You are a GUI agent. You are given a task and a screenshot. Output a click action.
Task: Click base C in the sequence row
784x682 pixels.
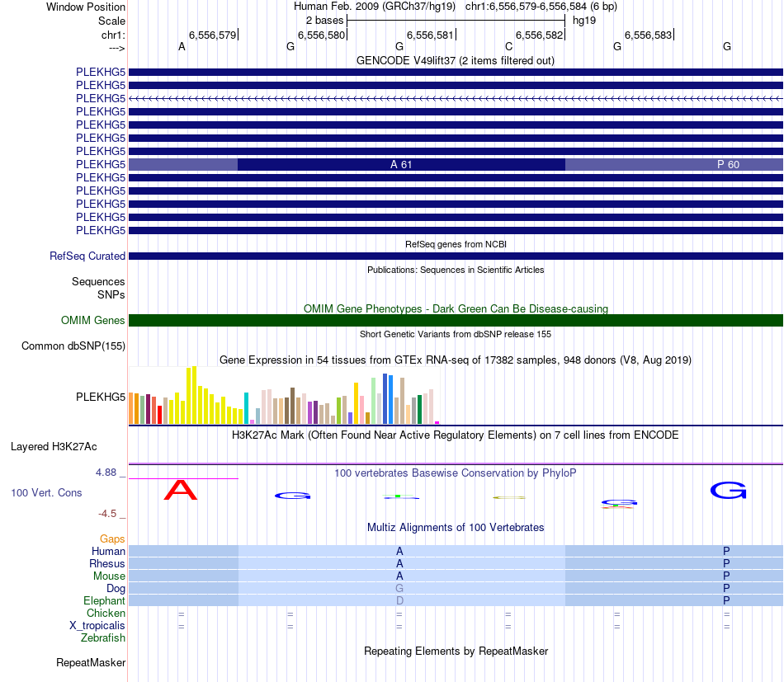click(x=508, y=46)
